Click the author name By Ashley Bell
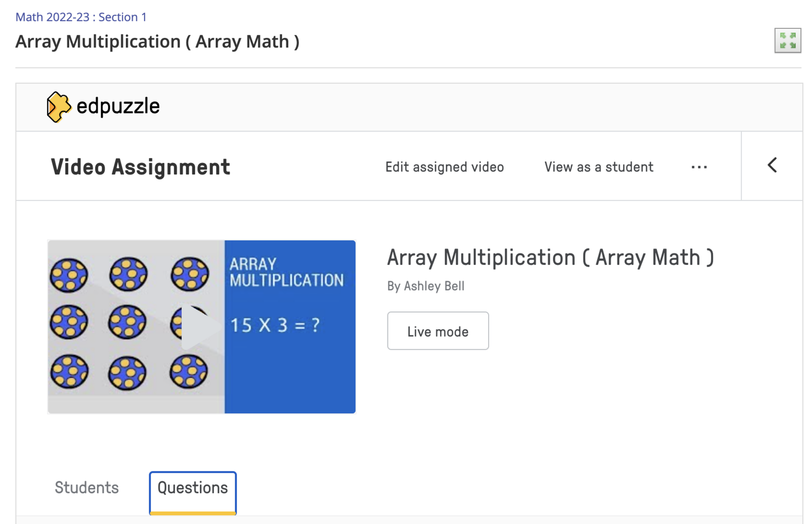 coord(425,286)
